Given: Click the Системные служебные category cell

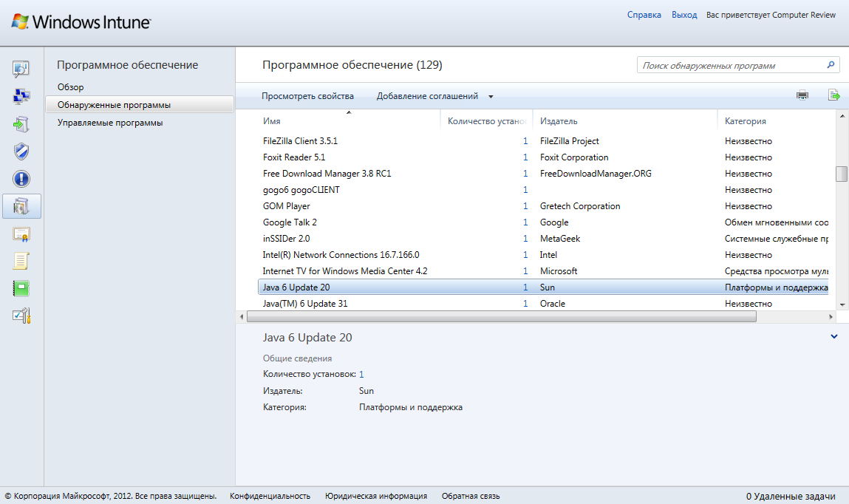Looking at the screenshot, I should pos(777,238).
